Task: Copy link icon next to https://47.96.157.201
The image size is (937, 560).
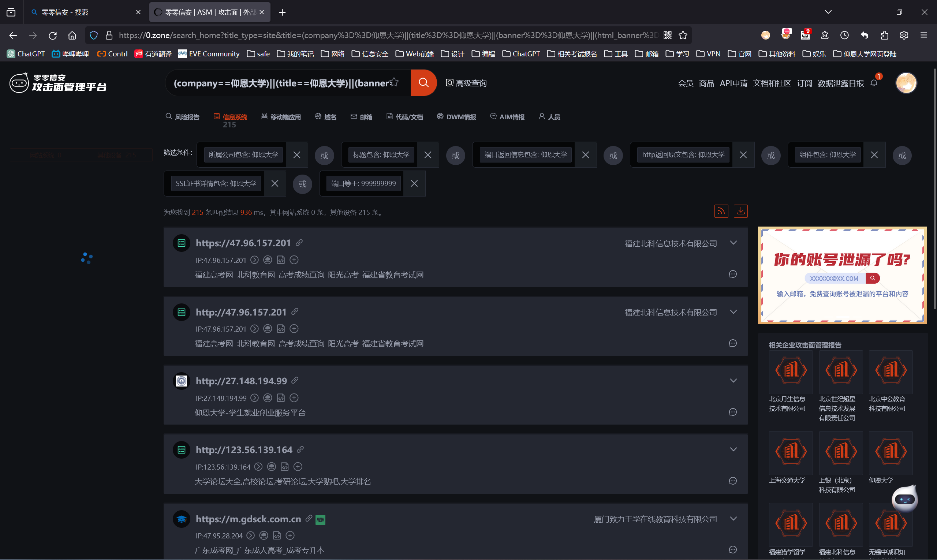Action: (x=299, y=243)
